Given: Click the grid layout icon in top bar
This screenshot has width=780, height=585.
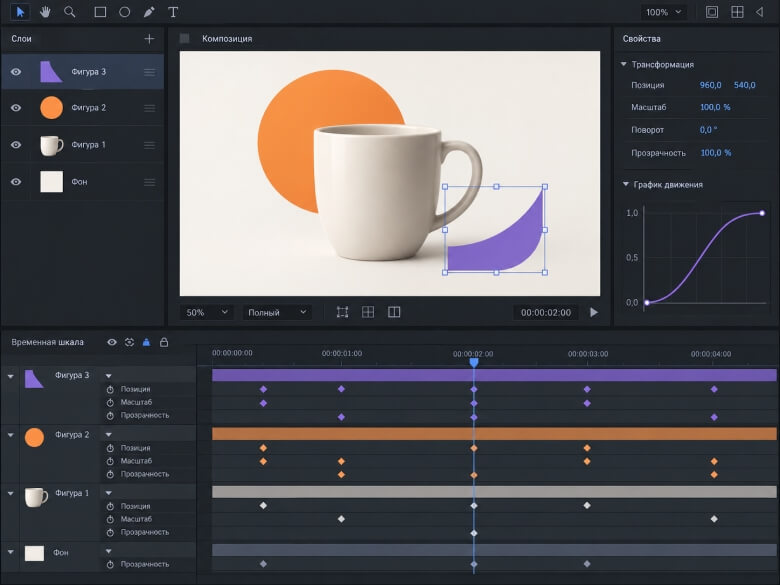Looking at the screenshot, I should [737, 12].
